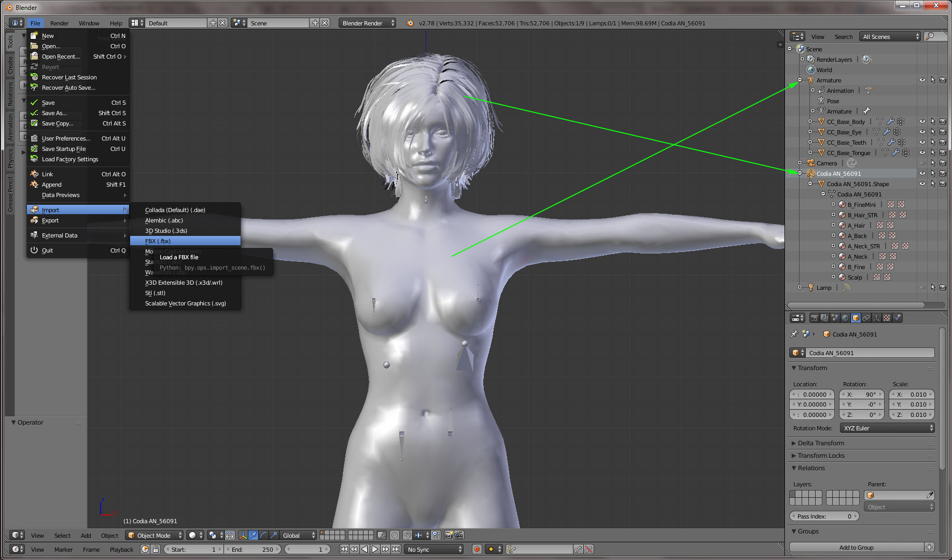Open the Object Data properties tab
Viewport: 952px width, 560px height.
[x=876, y=318]
